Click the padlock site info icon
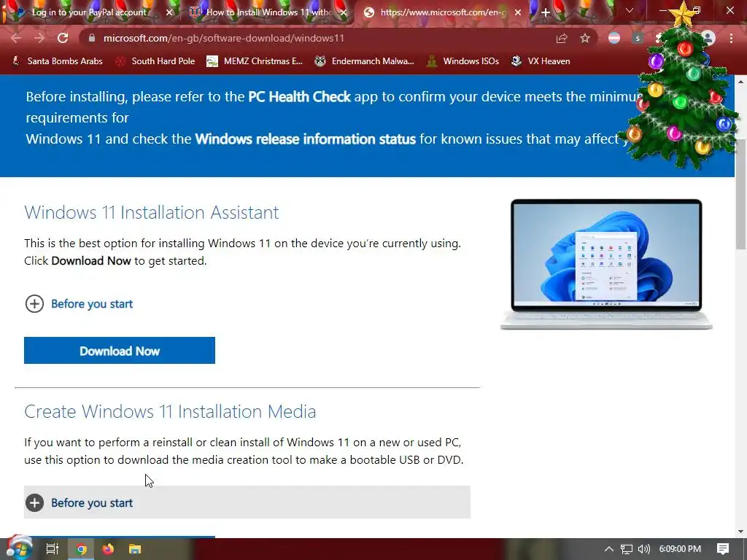 [92, 38]
